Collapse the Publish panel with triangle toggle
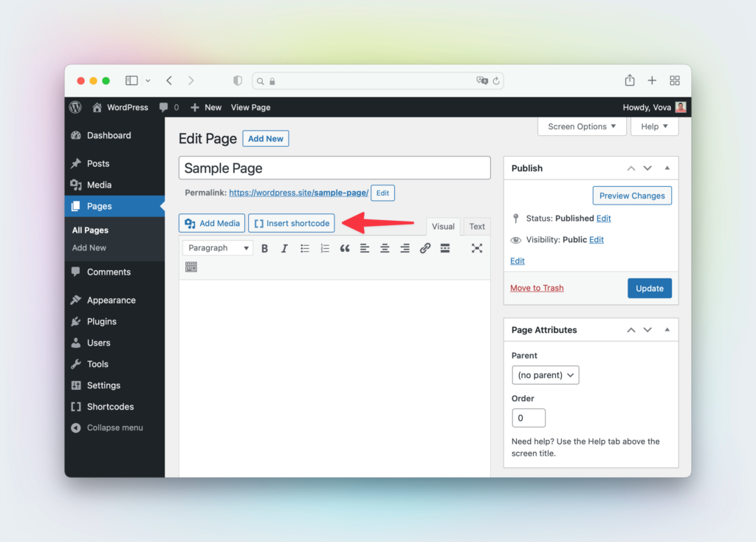The height and width of the screenshot is (542, 756). 667,168
